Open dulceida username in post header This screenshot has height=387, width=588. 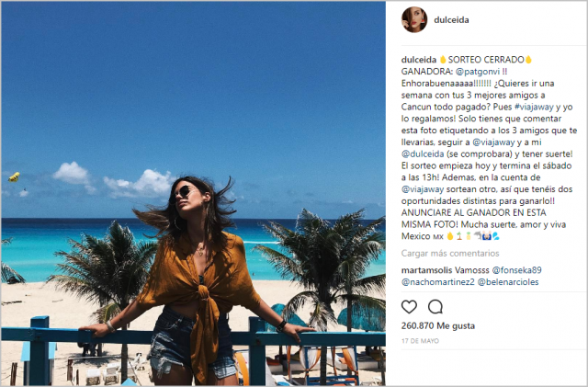point(451,20)
